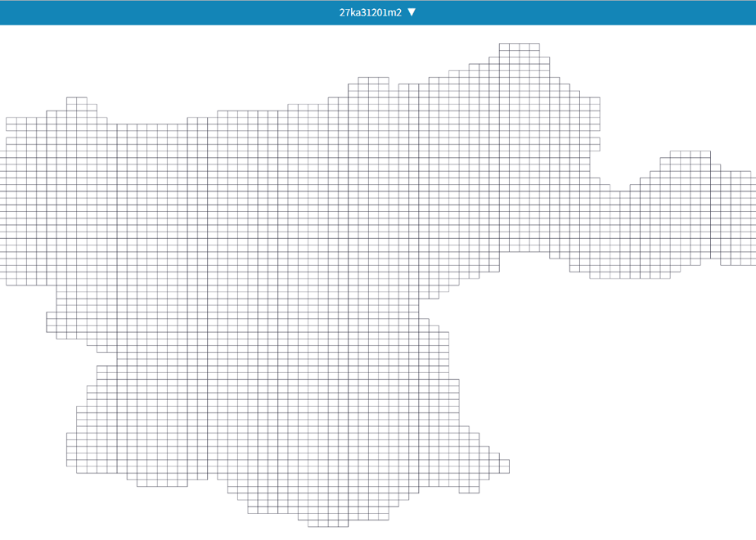Open the 27ka31201m2 dropdown arrow
Image resolution: width=756 pixels, height=540 pixels.
412,12
